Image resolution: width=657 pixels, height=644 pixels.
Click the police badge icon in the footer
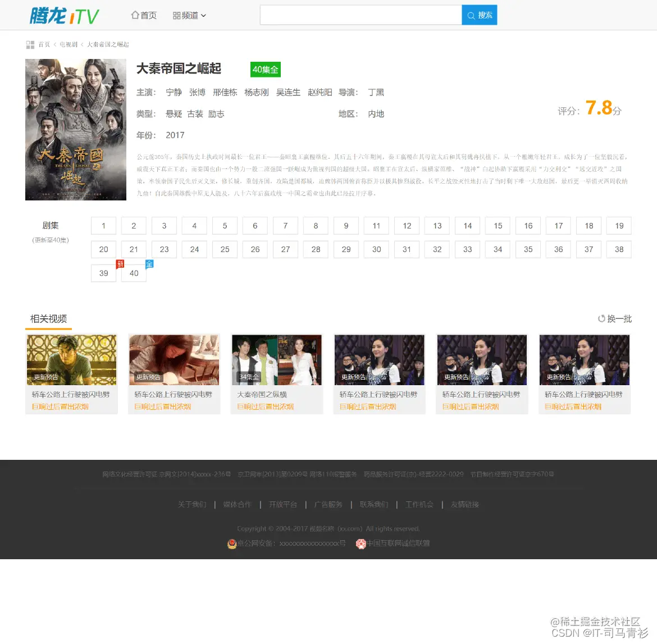point(232,543)
